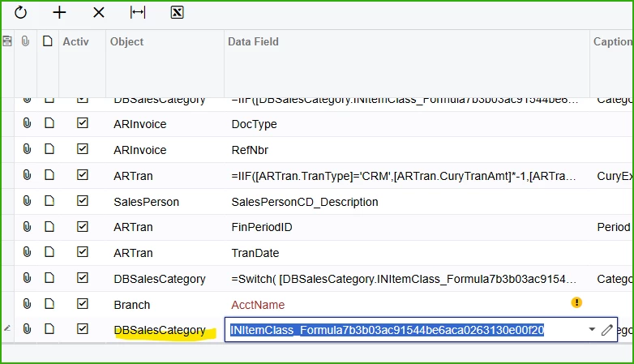Screen dimensions: 634x364
Task: Select the Branch object cell
Action: click(x=165, y=305)
